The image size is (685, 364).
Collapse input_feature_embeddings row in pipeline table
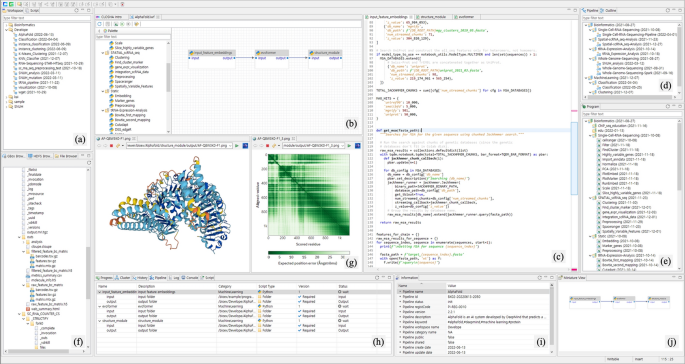(x=99, y=292)
